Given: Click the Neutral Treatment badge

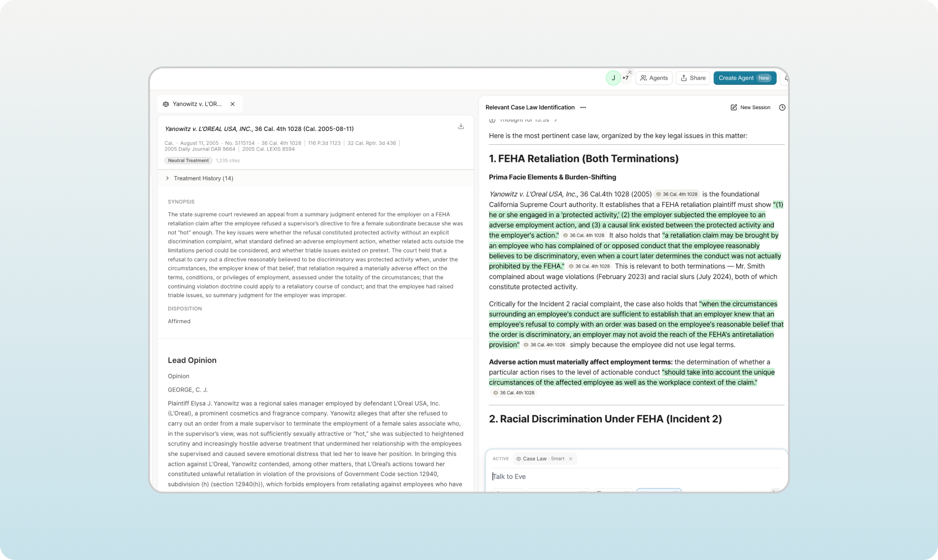Looking at the screenshot, I should click(188, 160).
